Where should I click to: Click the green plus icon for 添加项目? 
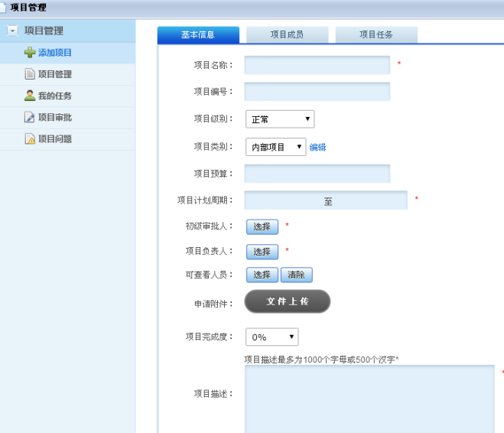30,53
